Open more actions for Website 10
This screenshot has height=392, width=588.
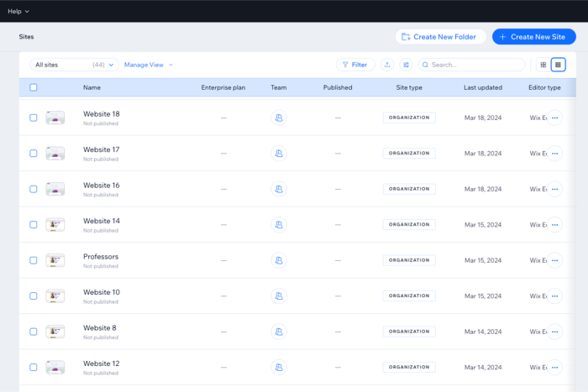click(x=555, y=295)
